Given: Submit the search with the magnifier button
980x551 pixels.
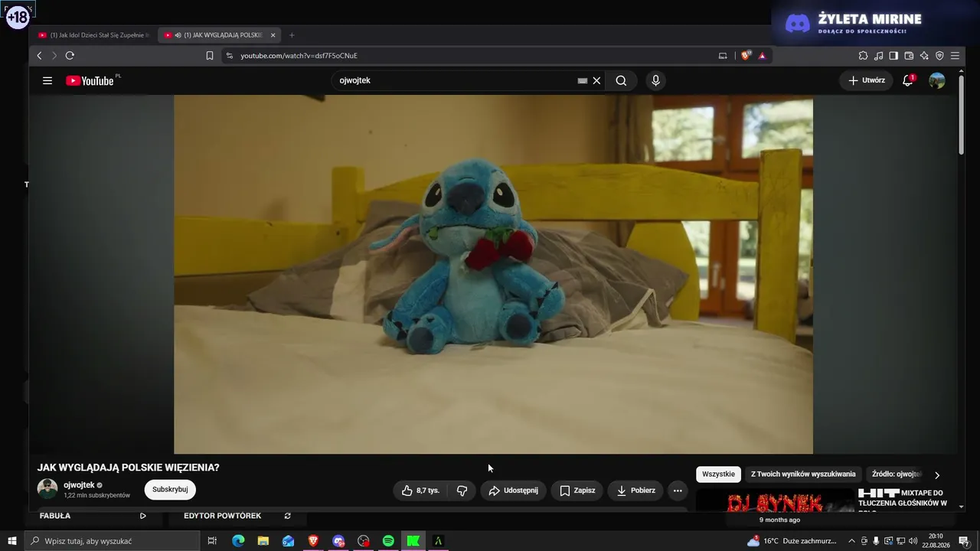Looking at the screenshot, I should pos(621,80).
